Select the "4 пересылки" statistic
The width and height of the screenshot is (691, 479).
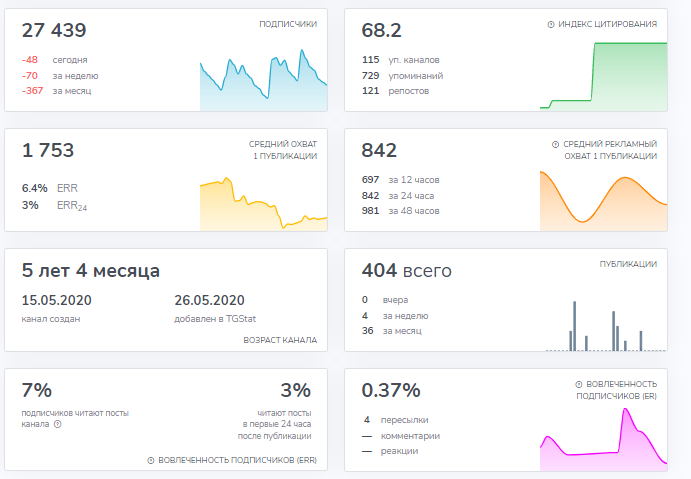[397, 420]
